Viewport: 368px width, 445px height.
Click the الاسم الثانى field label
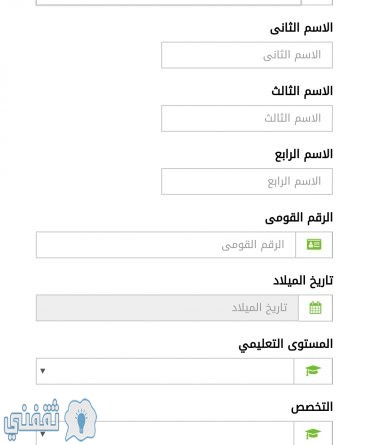point(301,28)
